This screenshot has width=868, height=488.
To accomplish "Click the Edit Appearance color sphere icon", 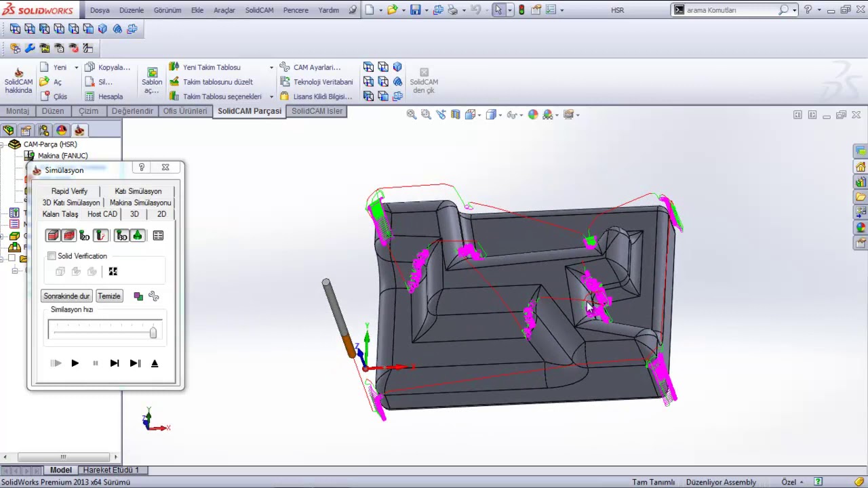I will point(533,115).
